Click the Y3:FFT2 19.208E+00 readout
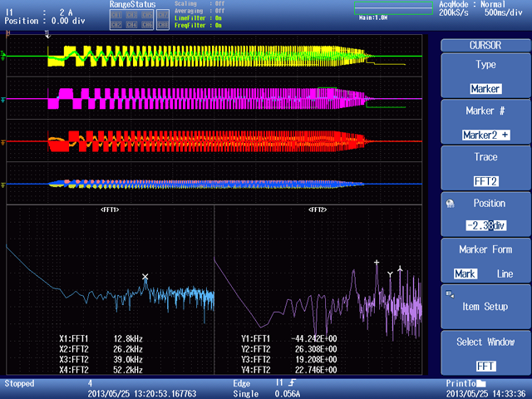 289,359
